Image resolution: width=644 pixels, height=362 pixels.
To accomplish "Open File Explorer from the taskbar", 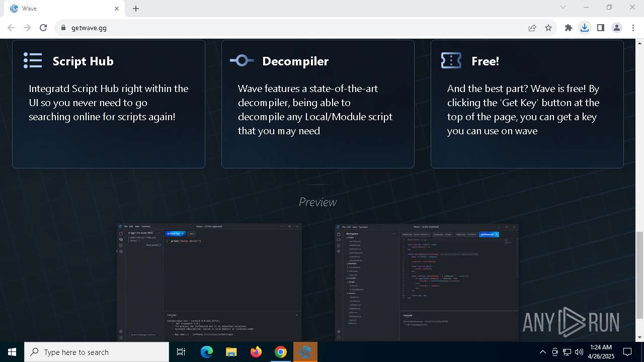I will [231, 352].
